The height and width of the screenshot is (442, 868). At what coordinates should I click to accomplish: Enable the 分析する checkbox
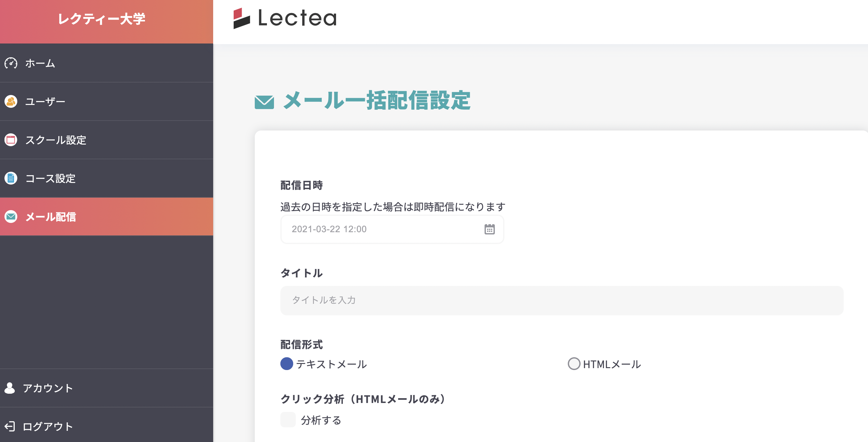pyautogui.click(x=288, y=419)
